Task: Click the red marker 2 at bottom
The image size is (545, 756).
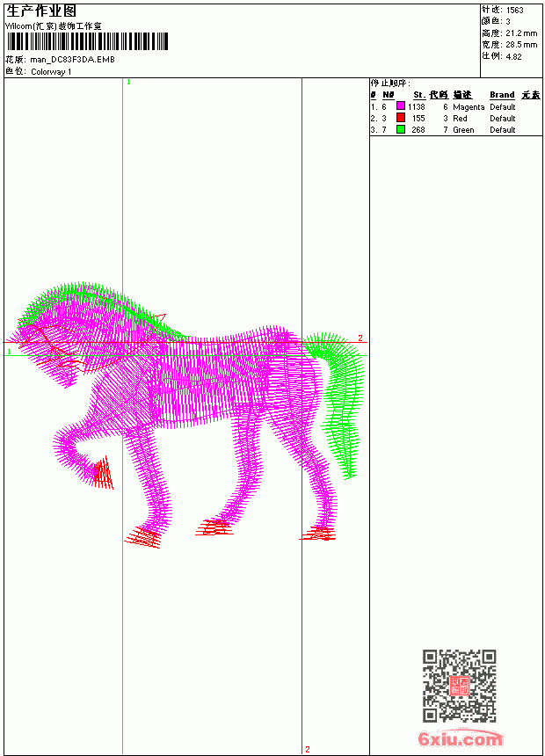Action: click(x=308, y=750)
